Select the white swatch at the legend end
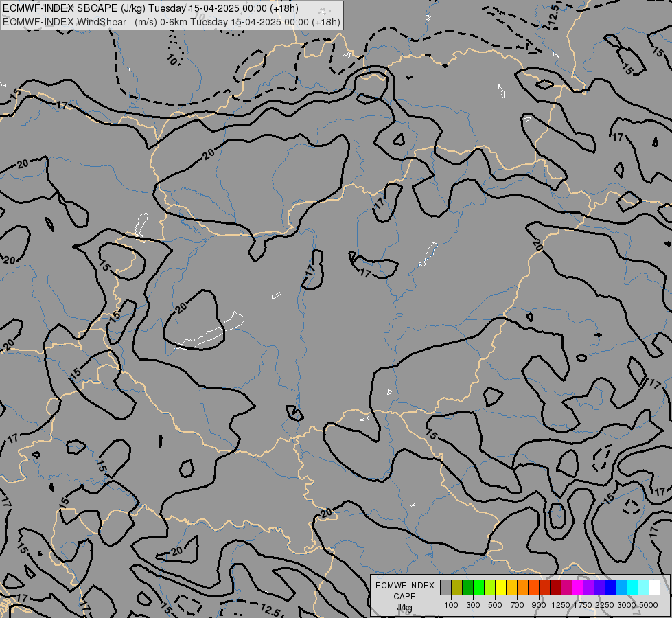672x618 pixels. [x=654, y=587]
